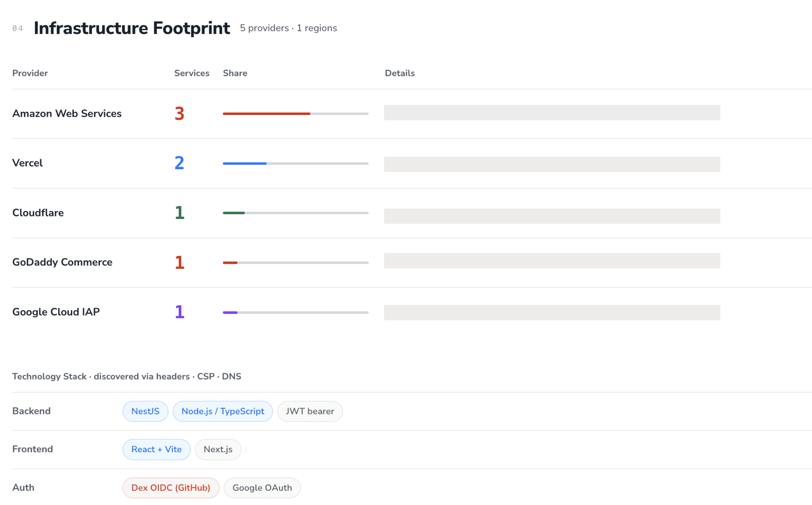
Task: Click the Vercel blue share bar
Action: click(x=296, y=164)
